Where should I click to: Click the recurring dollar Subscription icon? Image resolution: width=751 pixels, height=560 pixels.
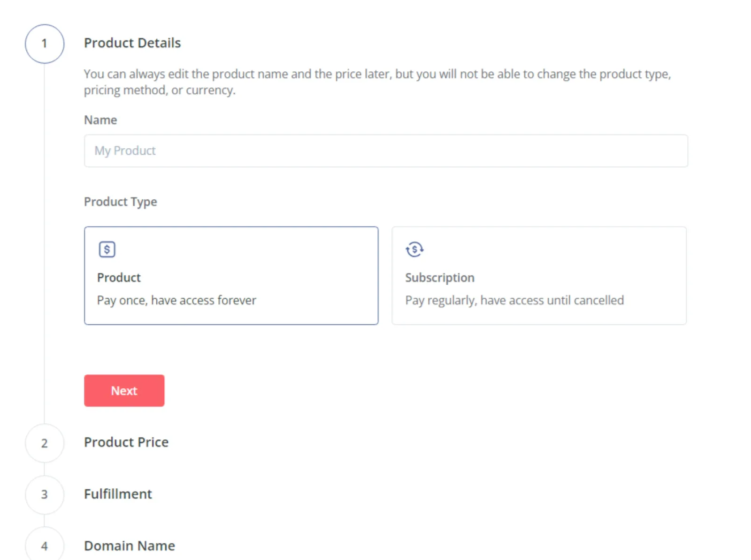(414, 250)
